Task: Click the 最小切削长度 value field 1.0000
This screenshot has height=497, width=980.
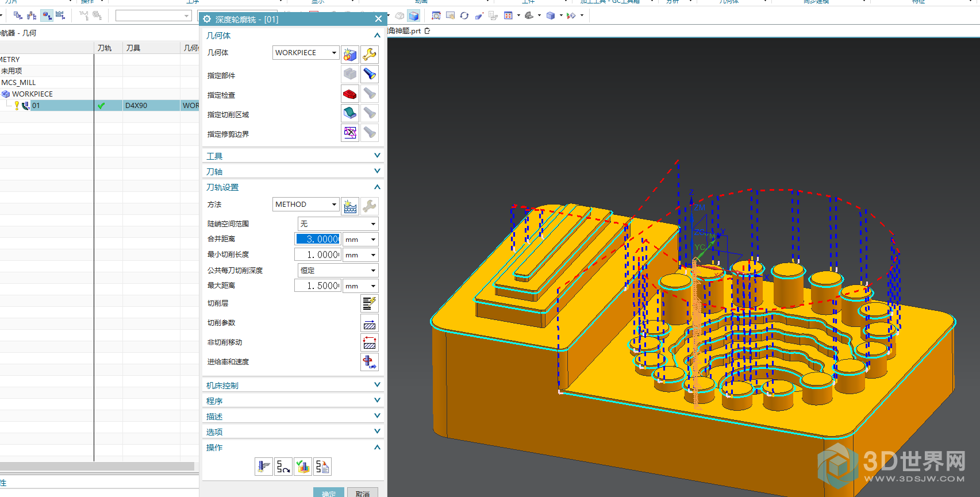Action: [x=318, y=255]
